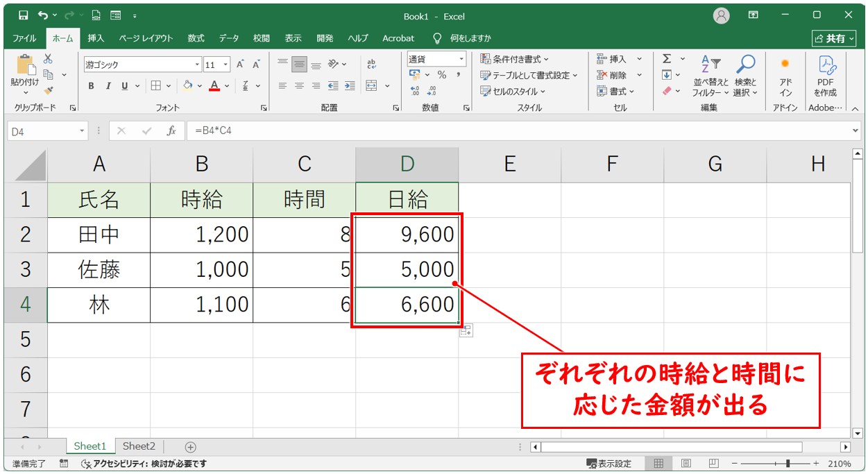Apply percent style format

click(442, 75)
